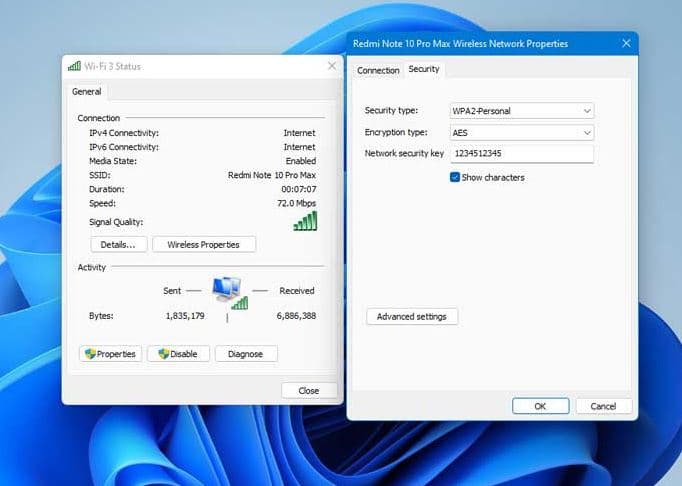This screenshot has height=486, width=682.
Task: Open Wireless Properties
Action: pos(204,245)
